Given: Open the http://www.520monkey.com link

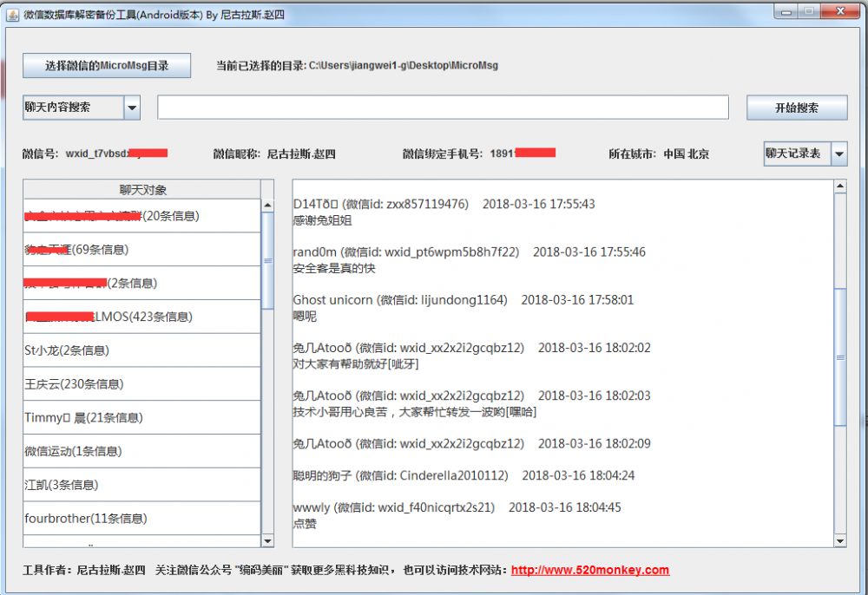Looking at the screenshot, I should tap(590, 570).
